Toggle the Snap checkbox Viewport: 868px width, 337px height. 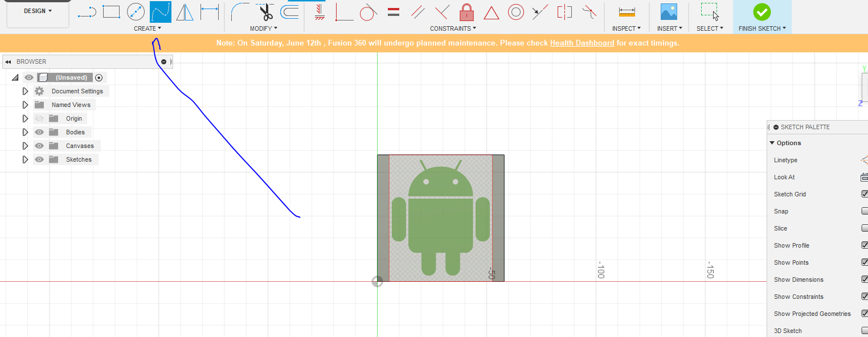click(865, 211)
